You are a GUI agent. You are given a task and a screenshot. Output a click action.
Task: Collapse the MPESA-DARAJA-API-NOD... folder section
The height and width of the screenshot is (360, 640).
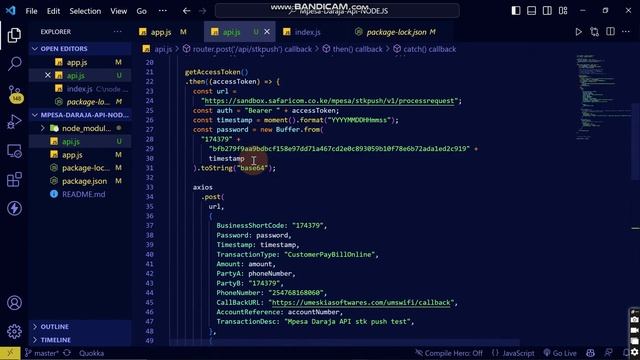(x=80, y=115)
